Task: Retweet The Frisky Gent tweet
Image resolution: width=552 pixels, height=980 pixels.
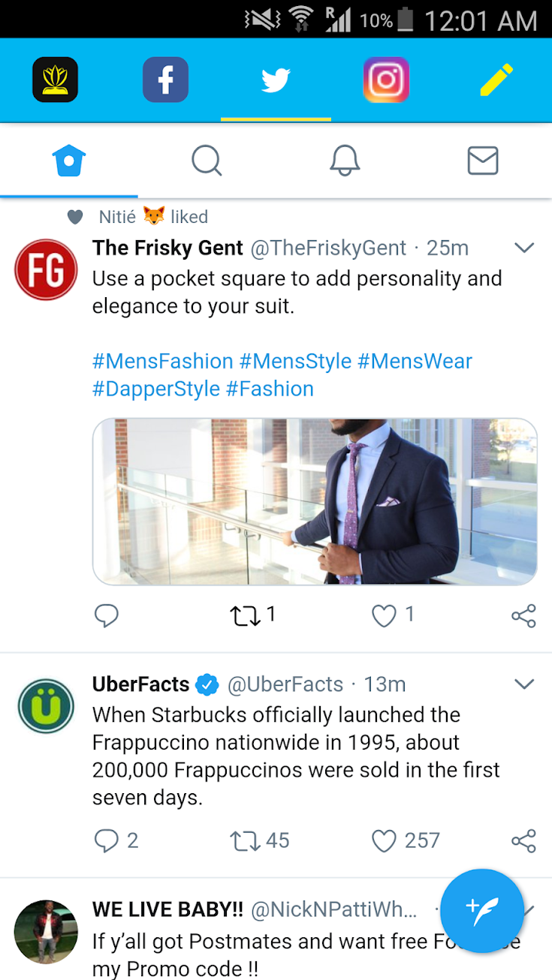Action: (245, 616)
